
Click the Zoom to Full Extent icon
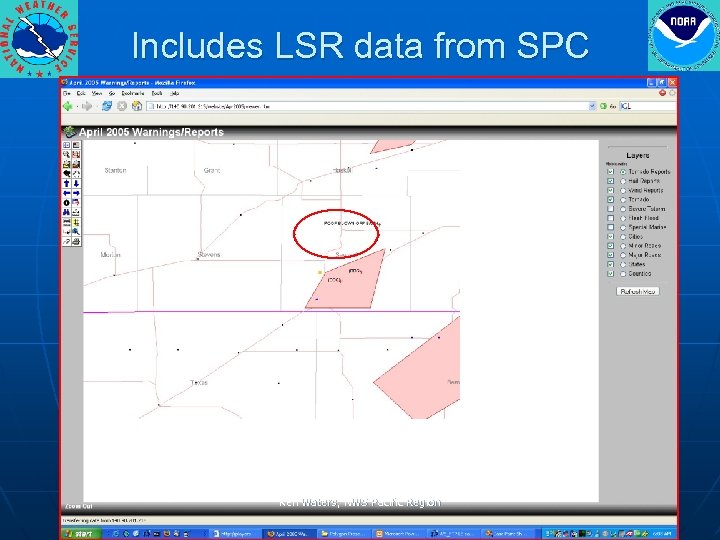[67, 164]
